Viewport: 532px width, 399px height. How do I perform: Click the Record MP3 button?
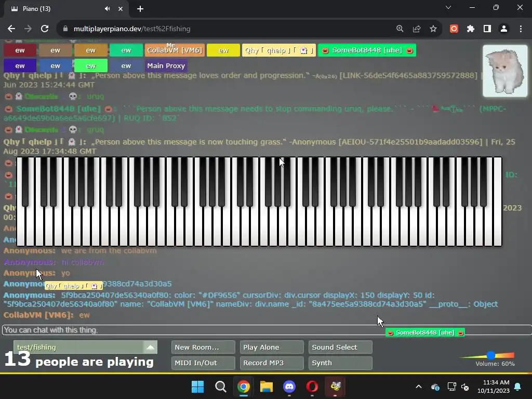pos(271,363)
